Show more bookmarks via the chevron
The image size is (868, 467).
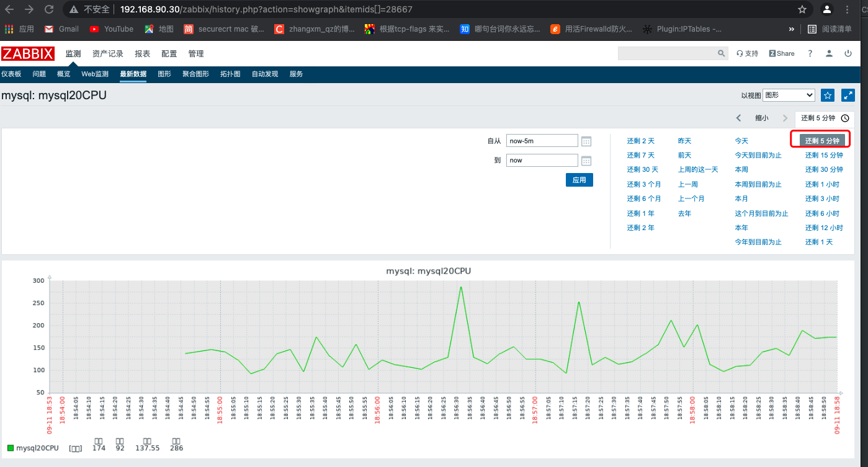pos(791,29)
